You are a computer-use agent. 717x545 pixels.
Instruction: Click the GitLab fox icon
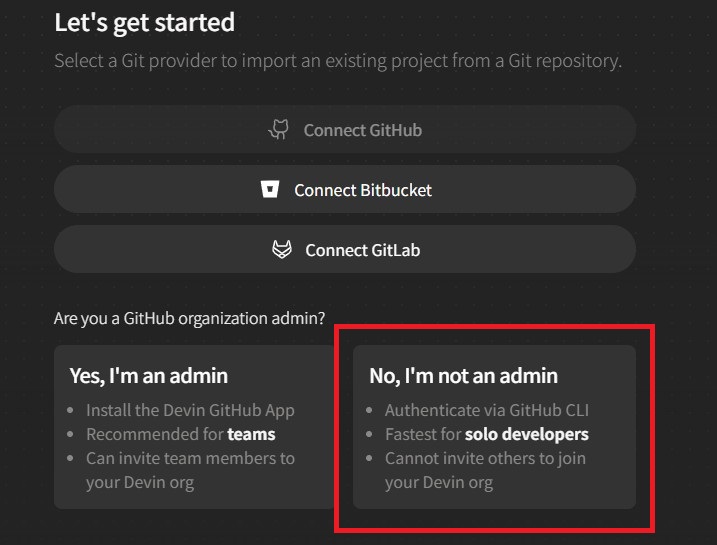(282, 249)
